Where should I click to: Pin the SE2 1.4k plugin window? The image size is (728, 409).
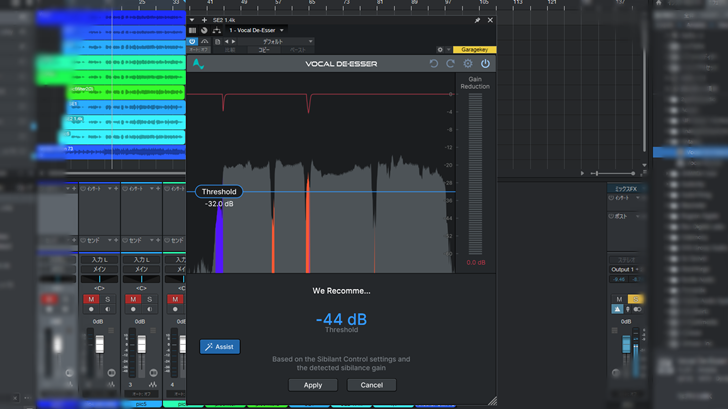[x=477, y=20]
